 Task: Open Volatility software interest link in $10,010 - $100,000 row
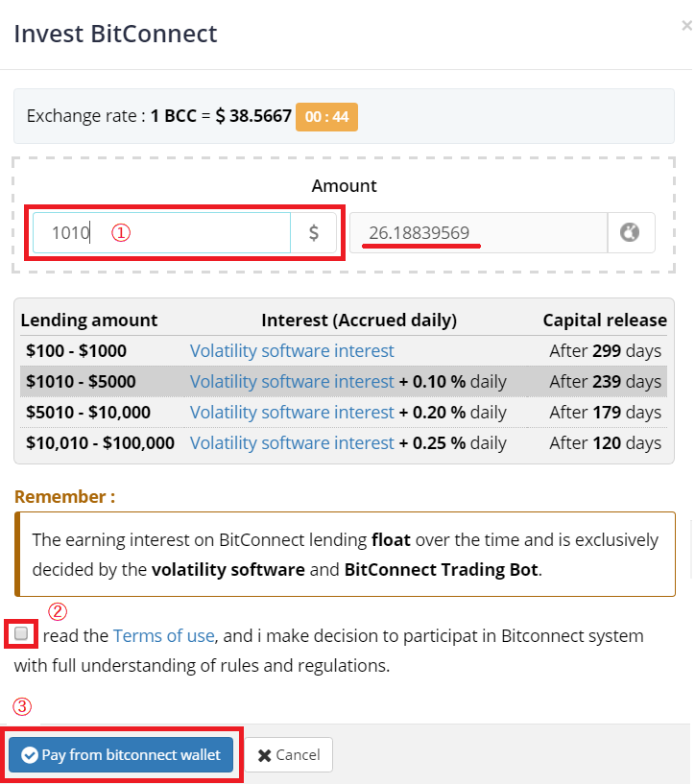292,443
